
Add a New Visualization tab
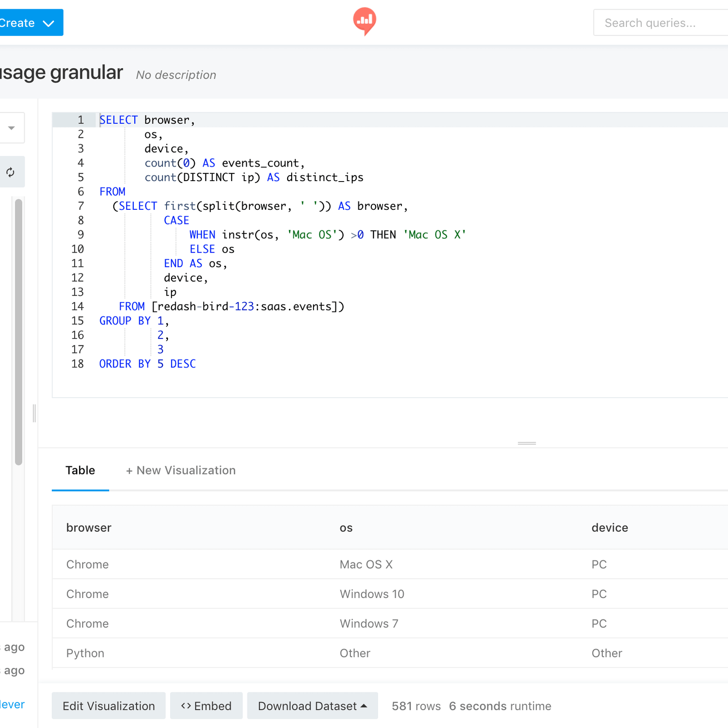tap(181, 470)
